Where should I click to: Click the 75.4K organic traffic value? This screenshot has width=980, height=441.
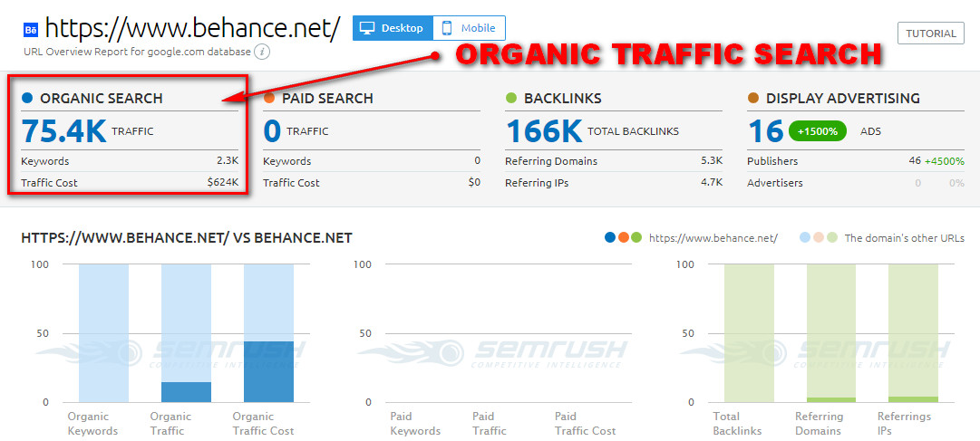point(63,130)
